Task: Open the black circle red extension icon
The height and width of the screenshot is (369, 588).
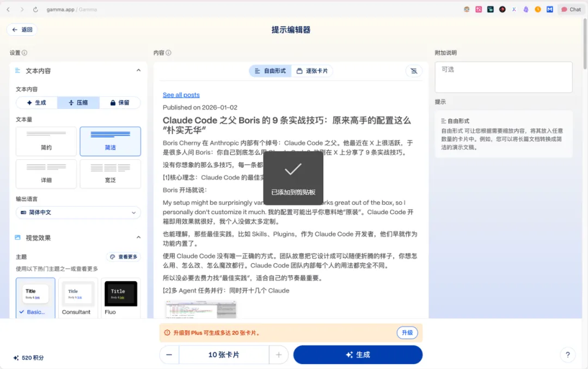Action: click(x=502, y=9)
